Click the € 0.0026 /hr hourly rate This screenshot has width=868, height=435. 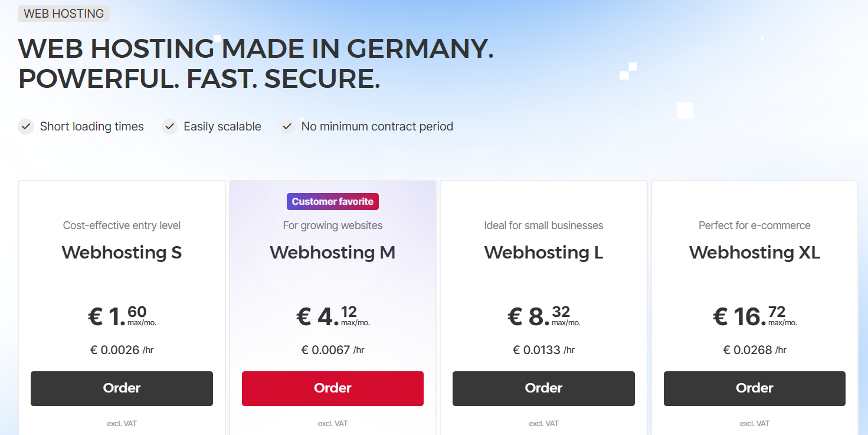[122, 350]
